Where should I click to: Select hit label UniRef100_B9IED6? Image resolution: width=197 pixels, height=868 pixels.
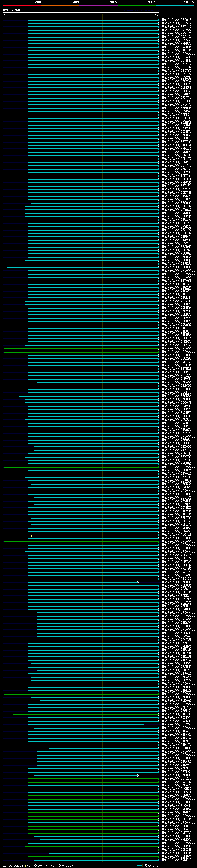tap(176, 365)
